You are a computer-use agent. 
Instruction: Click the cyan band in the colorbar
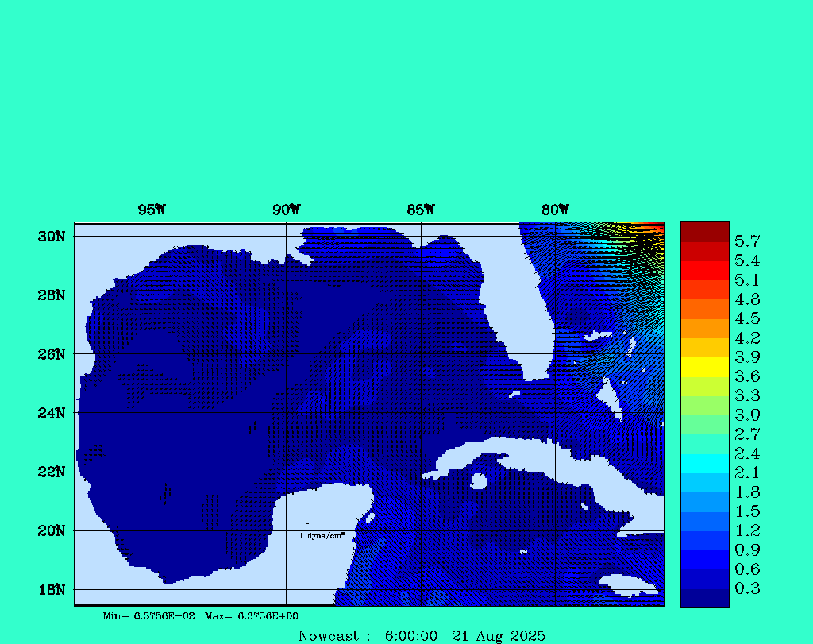(704, 463)
